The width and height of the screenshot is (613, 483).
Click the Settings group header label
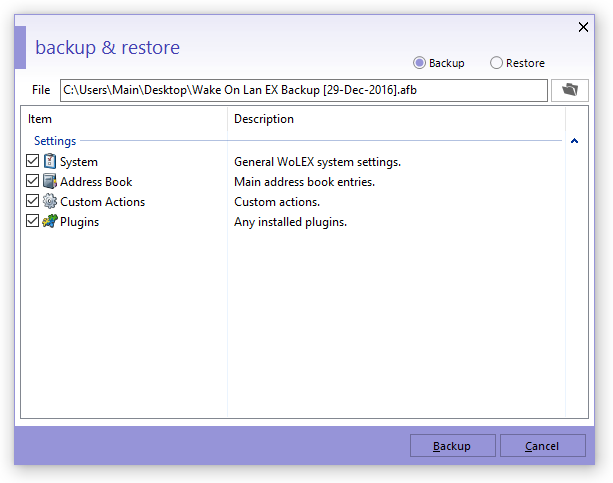pos(55,141)
